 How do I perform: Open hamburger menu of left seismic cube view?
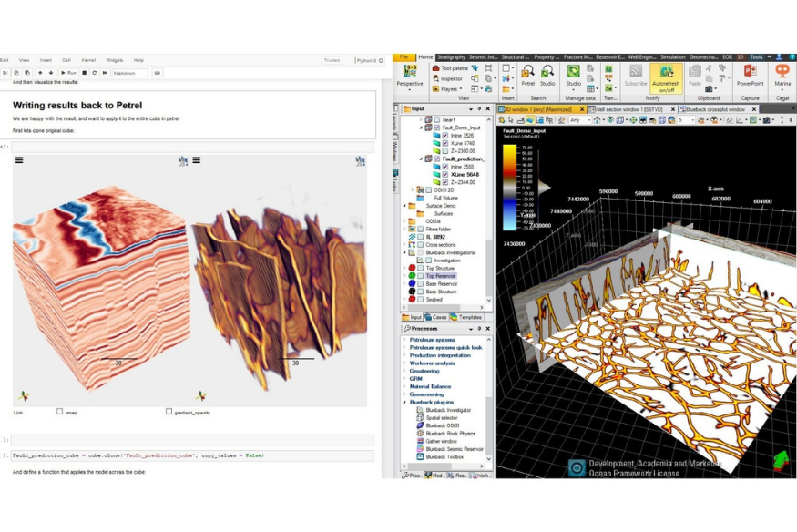tap(19, 160)
